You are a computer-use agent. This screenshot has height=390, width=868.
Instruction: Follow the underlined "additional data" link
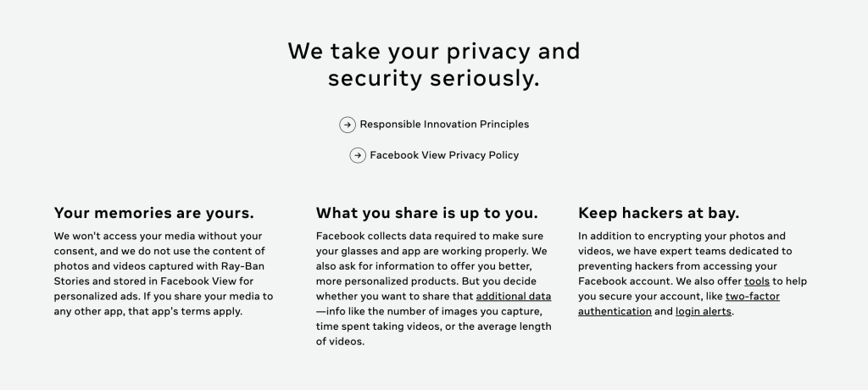(513, 297)
